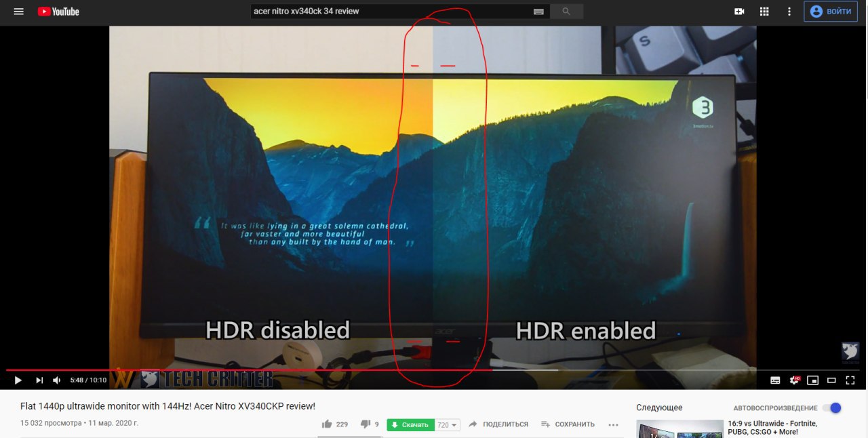Click the video title Flat 1440p ultrawide monitor

[167, 406]
